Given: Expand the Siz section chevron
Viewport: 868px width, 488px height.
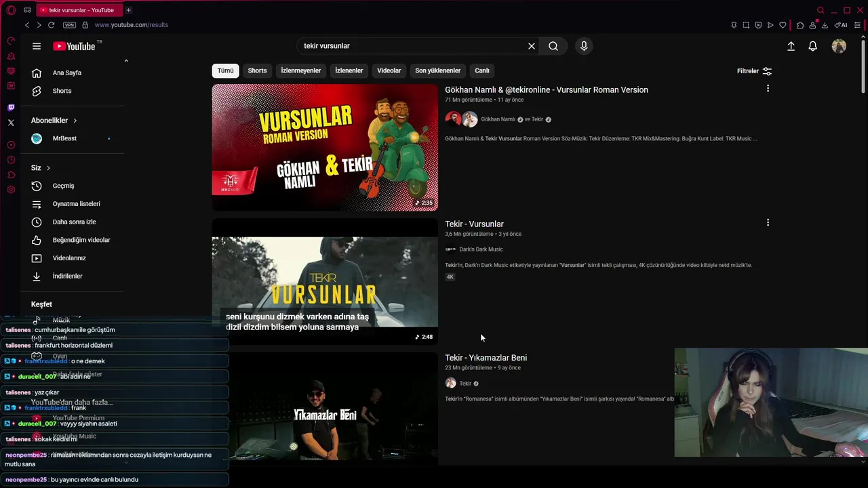Looking at the screenshot, I should click(48, 168).
